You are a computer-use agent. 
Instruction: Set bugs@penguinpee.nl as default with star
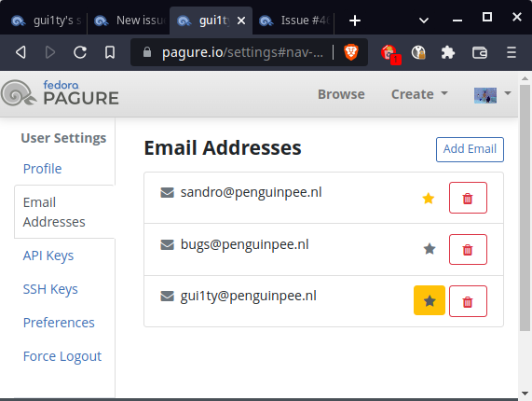coord(430,249)
